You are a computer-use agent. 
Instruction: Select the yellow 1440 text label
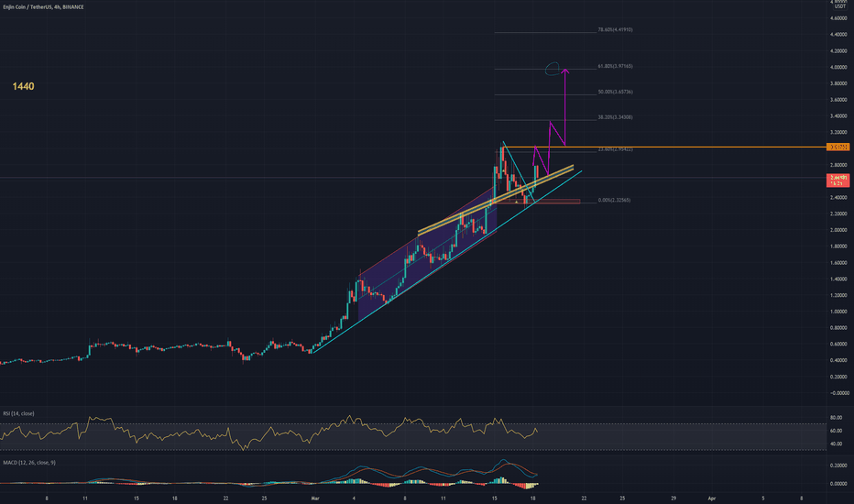click(x=24, y=86)
